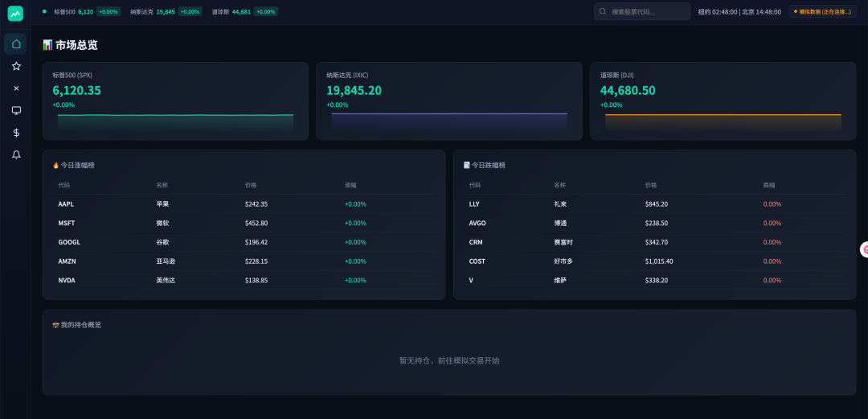Open the 标普500 (SPX) index card
The width and height of the screenshot is (868, 419).
pos(175,101)
